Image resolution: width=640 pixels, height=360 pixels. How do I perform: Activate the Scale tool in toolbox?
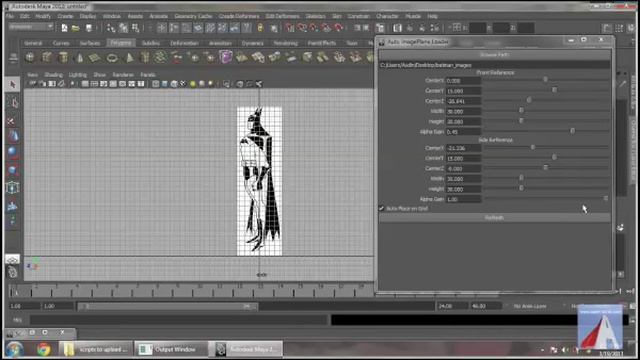click(13, 170)
